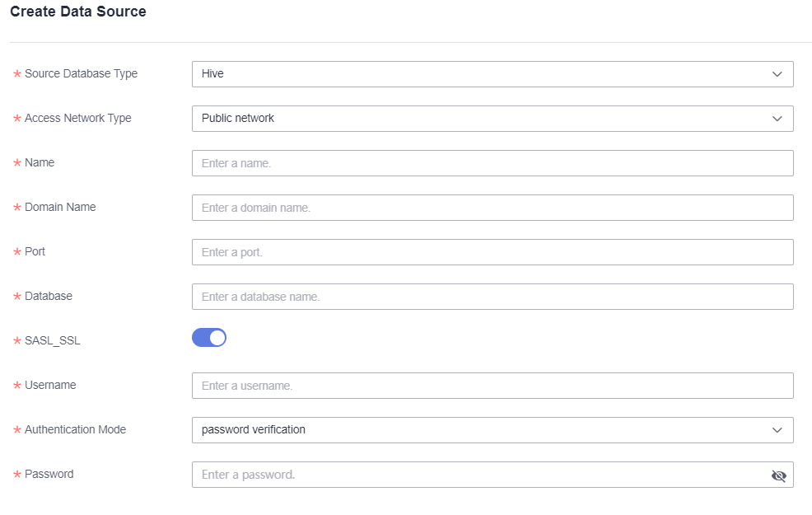This screenshot has height=515, width=812.
Task: Click the 'Enter a port' field
Action: point(492,252)
